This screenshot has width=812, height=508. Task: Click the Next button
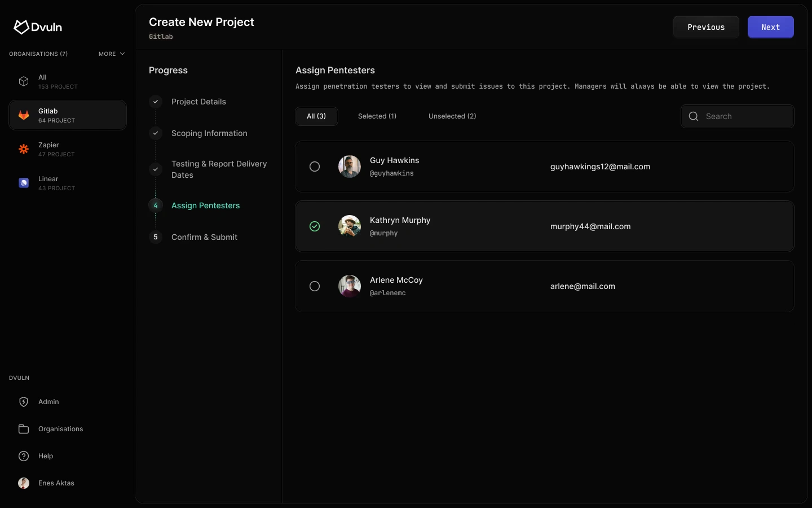[770, 27]
